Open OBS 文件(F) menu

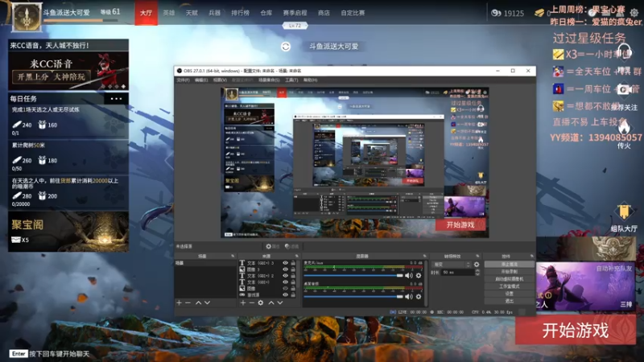184,80
